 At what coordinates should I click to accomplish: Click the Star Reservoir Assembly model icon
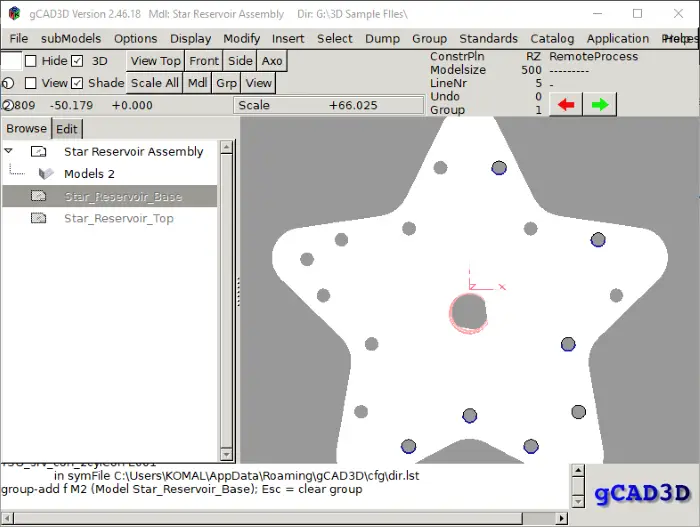38,152
